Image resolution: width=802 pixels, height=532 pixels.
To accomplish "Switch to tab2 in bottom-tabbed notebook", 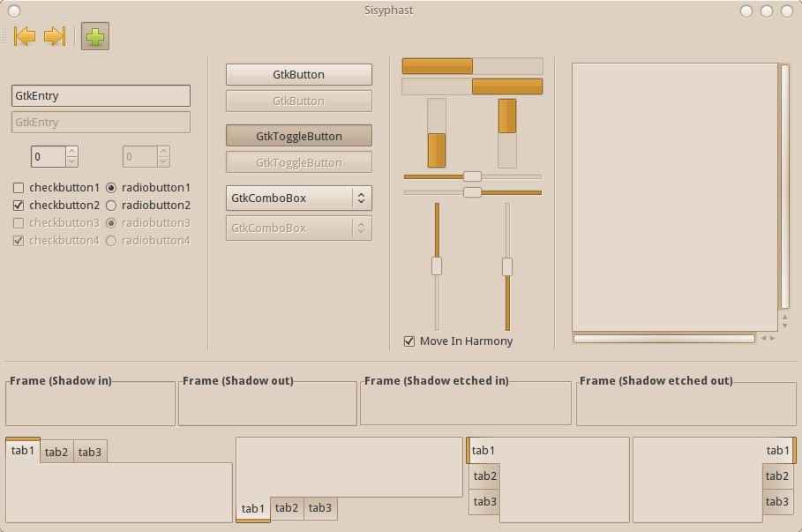I will tap(287, 508).
